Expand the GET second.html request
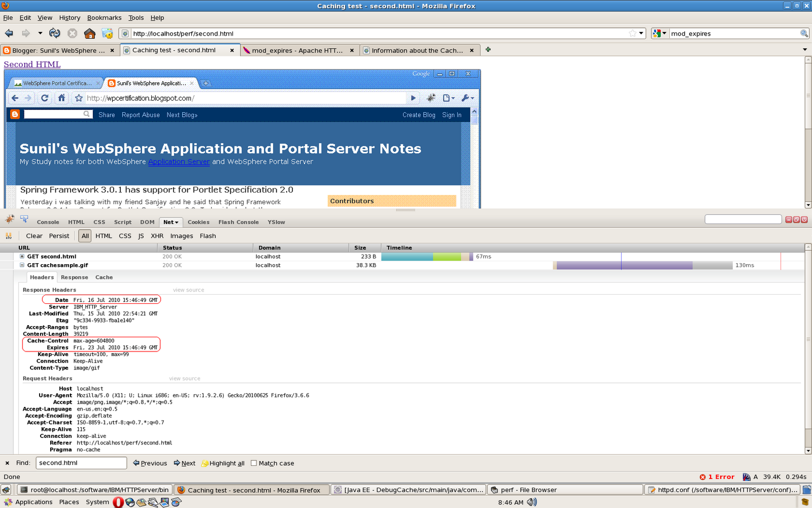 pos(22,257)
